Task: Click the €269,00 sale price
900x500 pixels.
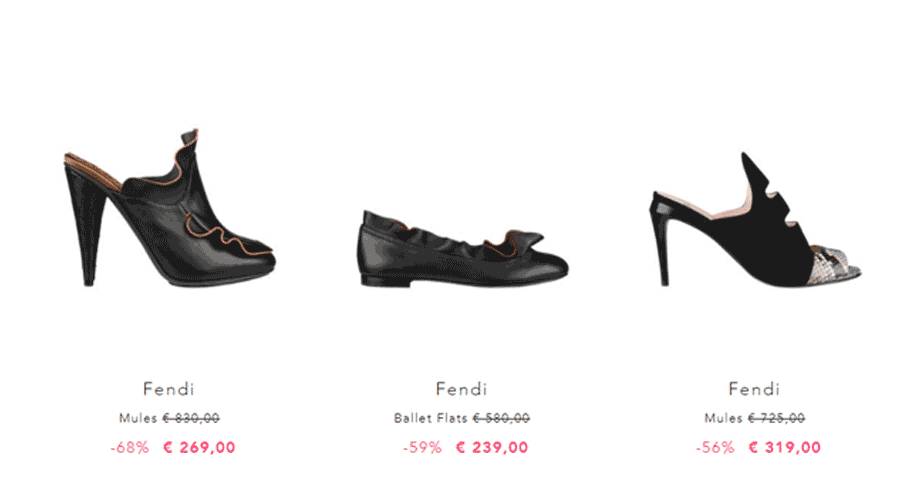Action: click(200, 447)
